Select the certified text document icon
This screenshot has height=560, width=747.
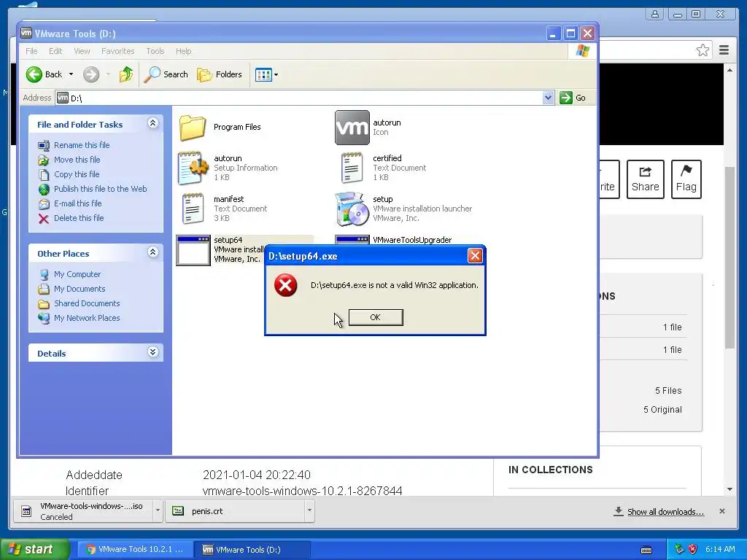352,168
